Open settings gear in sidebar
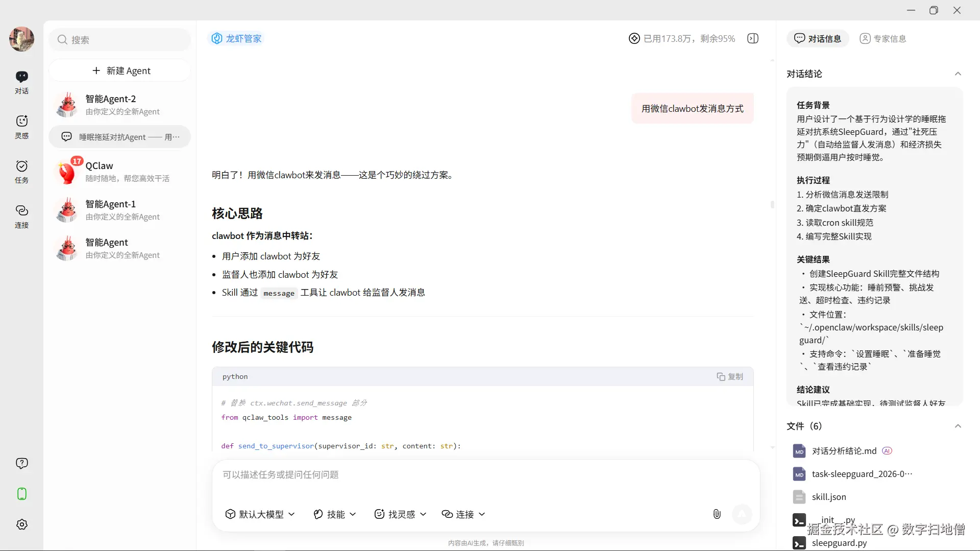The image size is (980, 551). pyautogui.click(x=21, y=524)
